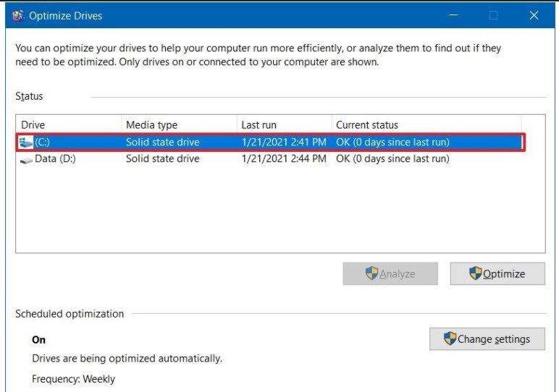Select the Data (D:) drive name
The height and width of the screenshot is (392, 559).
tap(55, 159)
